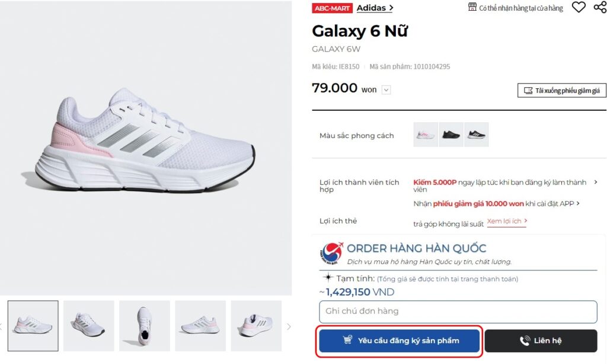Click Tải xuống phiếu giảm giá button

point(561,91)
